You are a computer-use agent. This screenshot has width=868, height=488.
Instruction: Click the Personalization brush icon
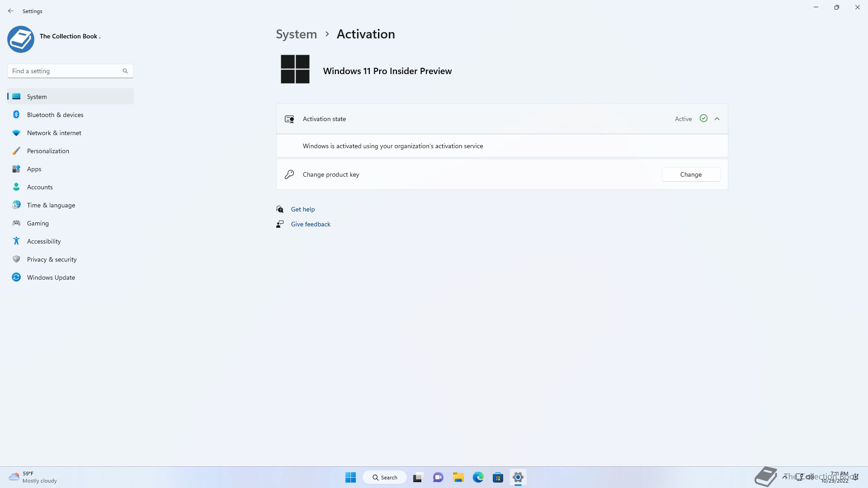click(16, 151)
